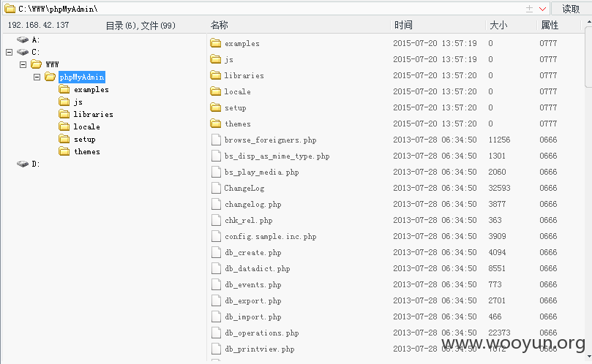This screenshot has height=364, width=592.
Task: Open examples folder in the tree
Action: pyautogui.click(x=91, y=89)
